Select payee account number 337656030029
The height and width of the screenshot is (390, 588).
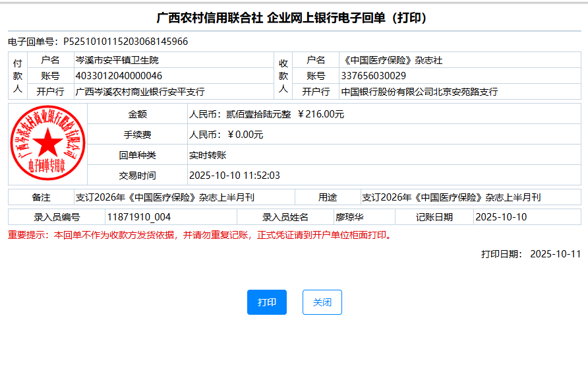(374, 76)
